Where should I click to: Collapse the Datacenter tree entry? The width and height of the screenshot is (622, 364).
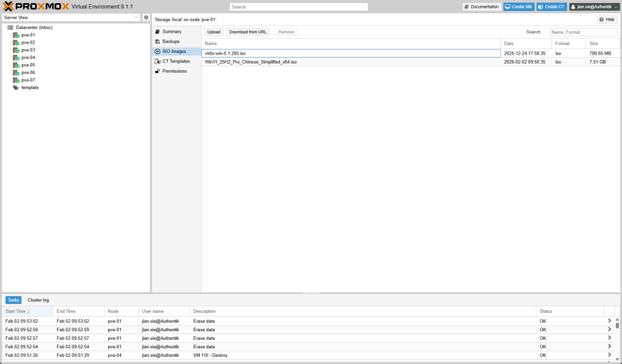coord(5,27)
